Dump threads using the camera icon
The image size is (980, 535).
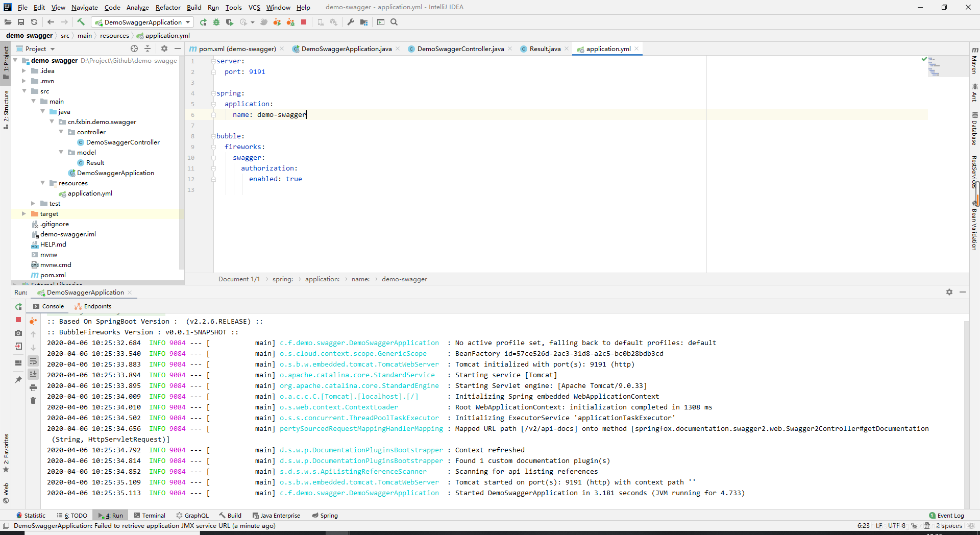tap(18, 333)
